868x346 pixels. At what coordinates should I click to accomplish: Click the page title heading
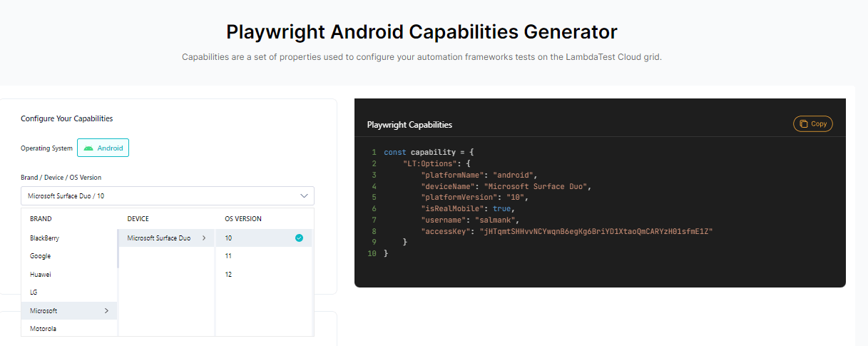coord(422,31)
